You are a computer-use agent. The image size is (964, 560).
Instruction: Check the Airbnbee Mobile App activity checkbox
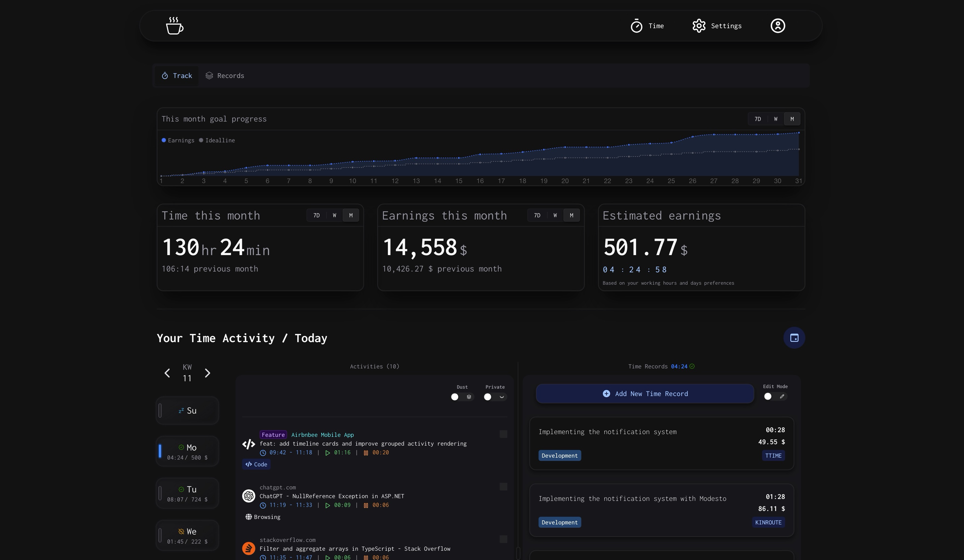pyautogui.click(x=504, y=434)
